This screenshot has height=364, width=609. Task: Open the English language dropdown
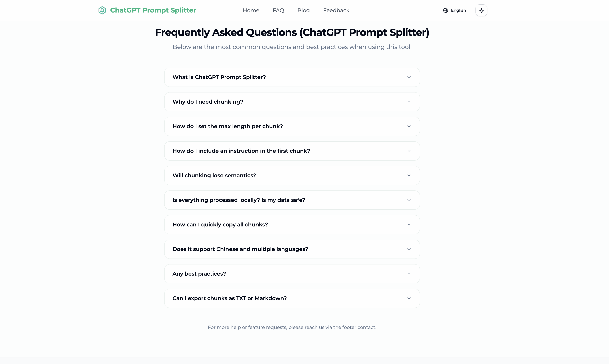click(458, 10)
